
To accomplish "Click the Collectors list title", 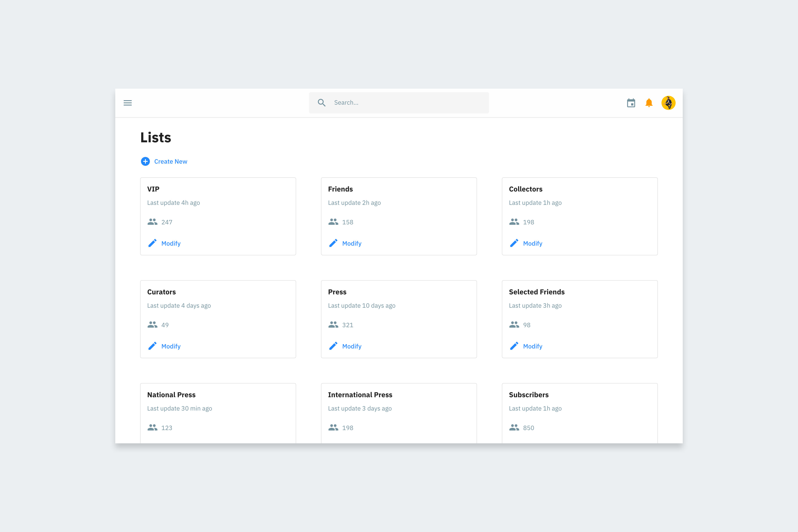I will click(x=526, y=189).
